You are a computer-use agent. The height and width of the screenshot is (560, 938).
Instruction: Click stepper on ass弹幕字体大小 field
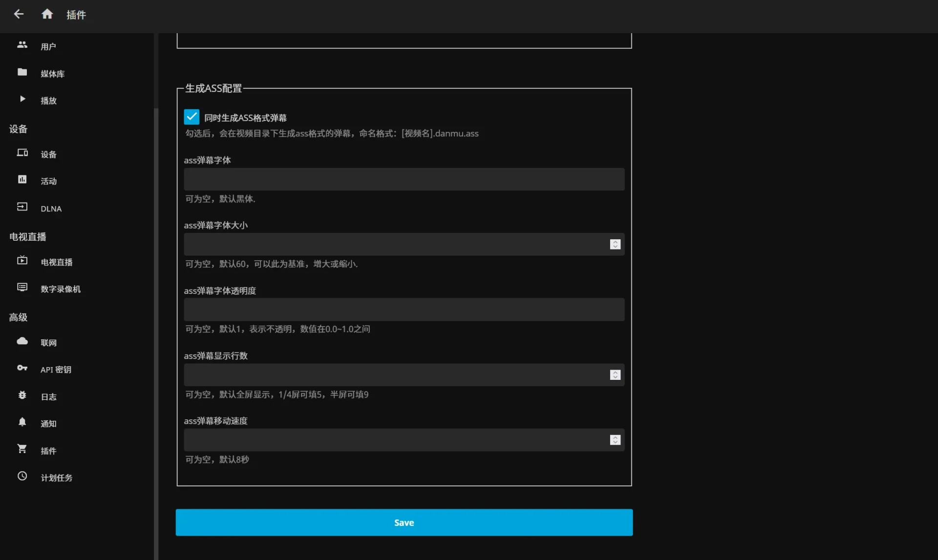(615, 244)
